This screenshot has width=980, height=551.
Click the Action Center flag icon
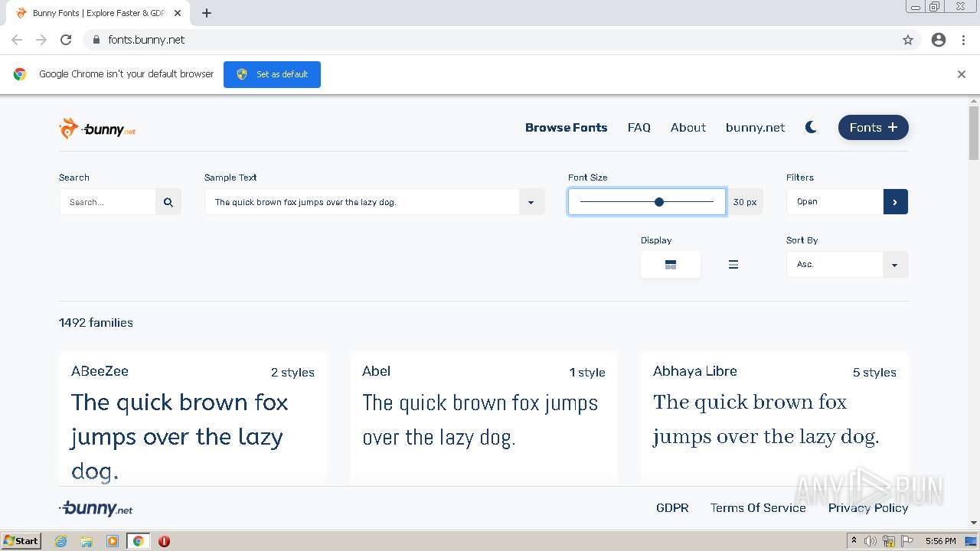907,541
